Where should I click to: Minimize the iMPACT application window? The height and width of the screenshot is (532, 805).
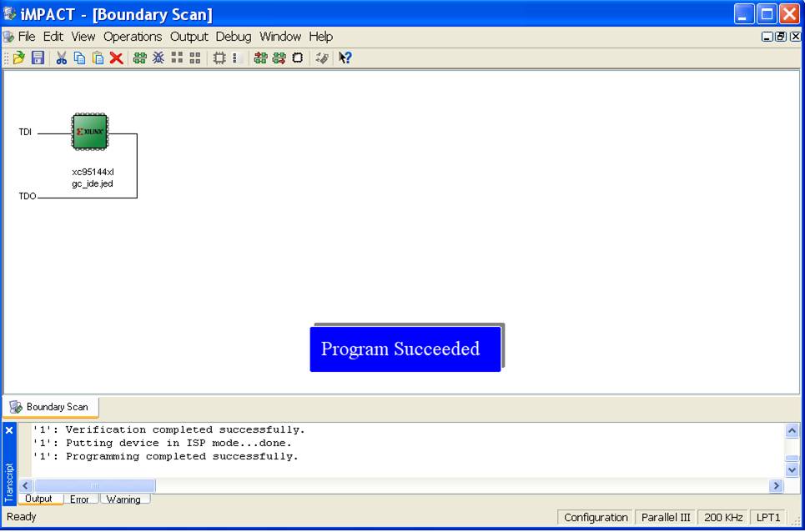click(x=744, y=14)
